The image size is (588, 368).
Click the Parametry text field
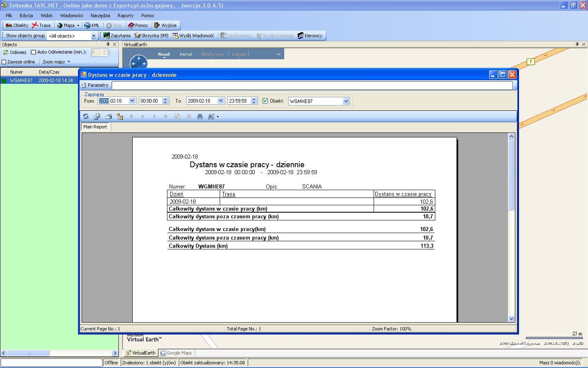click(x=312, y=85)
